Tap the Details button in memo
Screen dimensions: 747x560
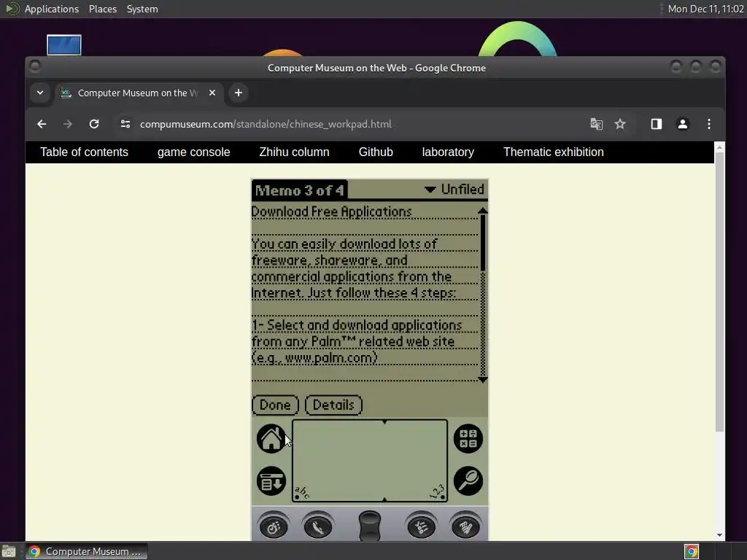333,405
